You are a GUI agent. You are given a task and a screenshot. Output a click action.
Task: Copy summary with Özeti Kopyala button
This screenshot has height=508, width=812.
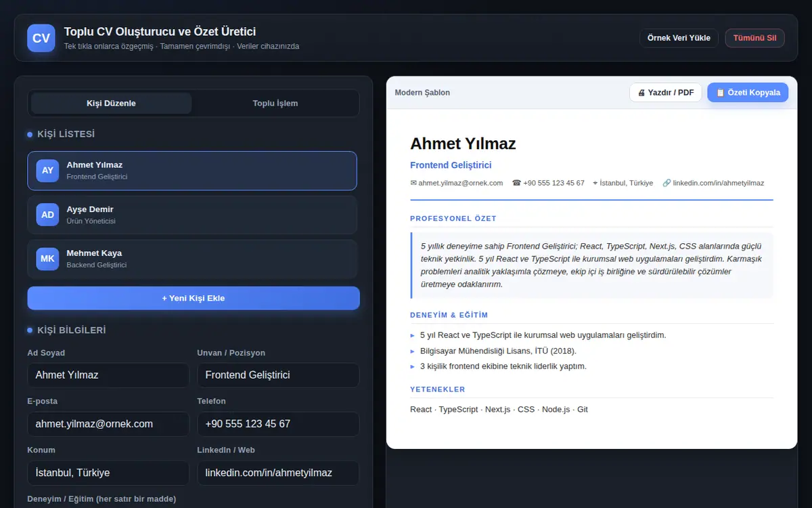[x=748, y=93]
